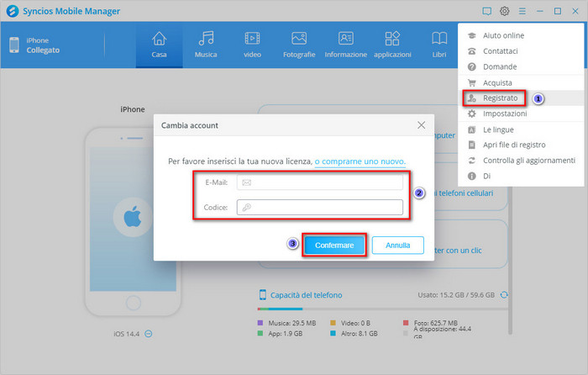Click Capacità del telefono label
This screenshot has height=375, width=588.
307,295
